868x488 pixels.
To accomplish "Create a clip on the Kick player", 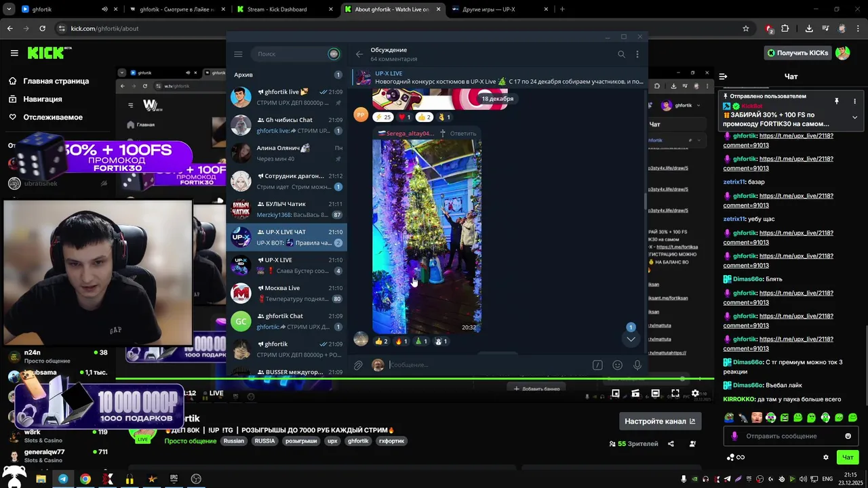I will pos(635,393).
